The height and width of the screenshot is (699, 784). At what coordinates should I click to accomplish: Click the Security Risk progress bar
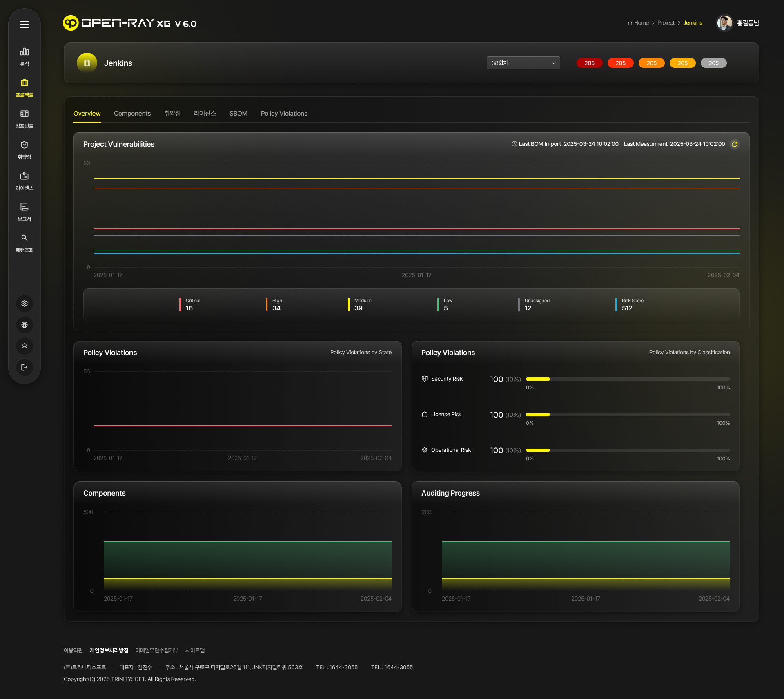point(627,379)
